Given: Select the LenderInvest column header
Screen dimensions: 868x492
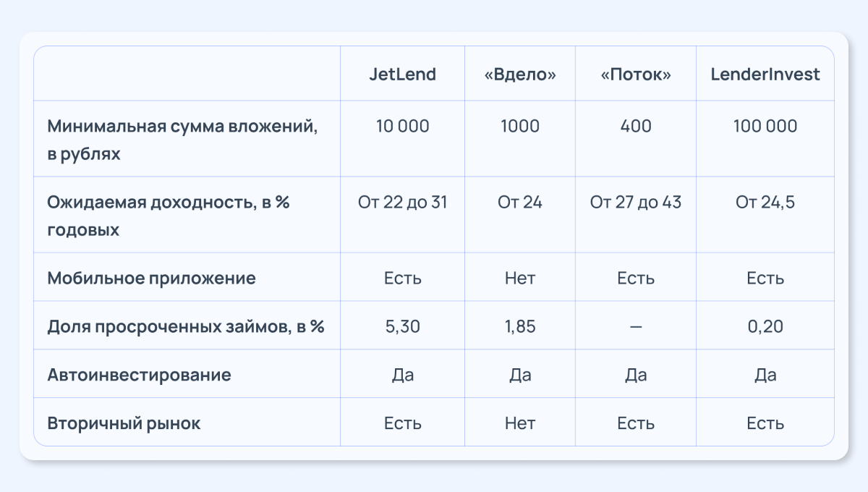Looking at the screenshot, I should click(765, 75).
